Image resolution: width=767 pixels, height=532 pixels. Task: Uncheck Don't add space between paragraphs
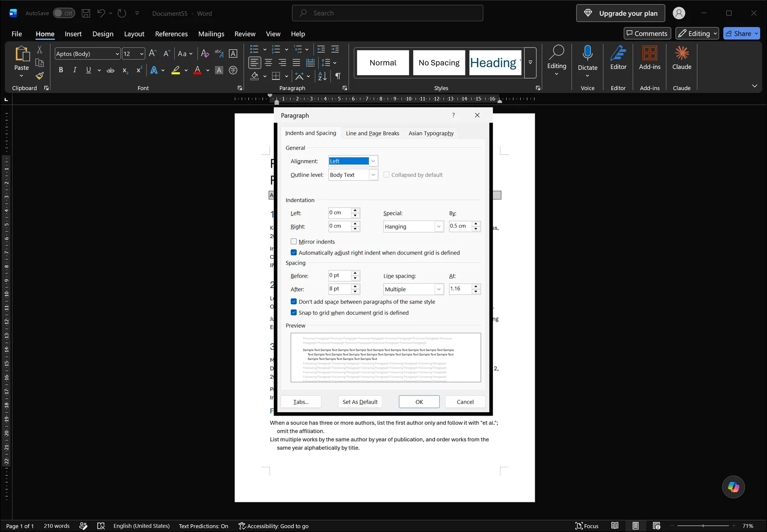(x=294, y=301)
